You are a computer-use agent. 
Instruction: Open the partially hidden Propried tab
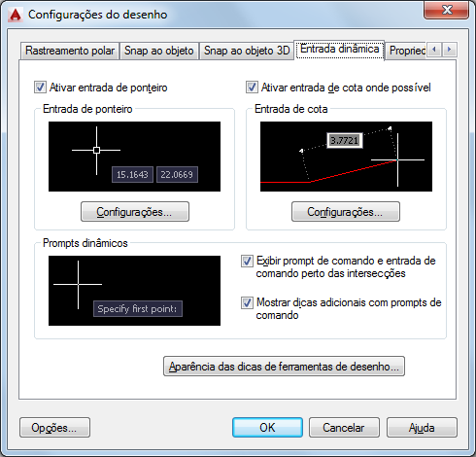tap(407, 51)
